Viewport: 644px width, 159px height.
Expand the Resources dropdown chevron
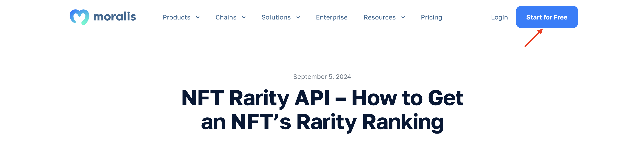coord(403,17)
